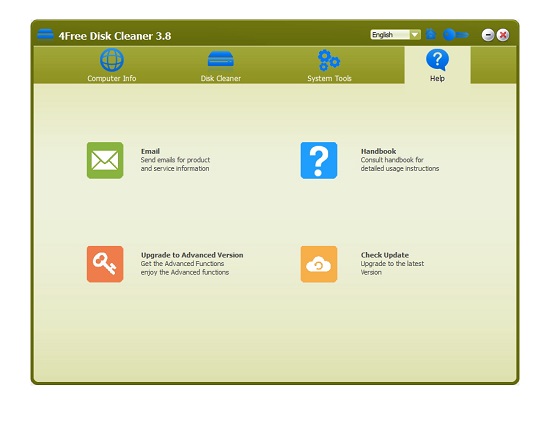
Task: Select the Disk Cleaner drive icon
Action: pos(220,59)
